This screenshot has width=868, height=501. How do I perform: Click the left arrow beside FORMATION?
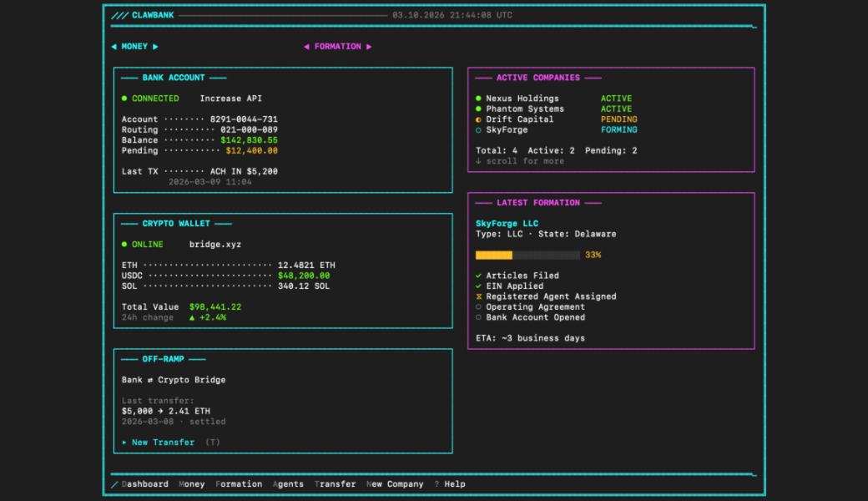tap(307, 46)
